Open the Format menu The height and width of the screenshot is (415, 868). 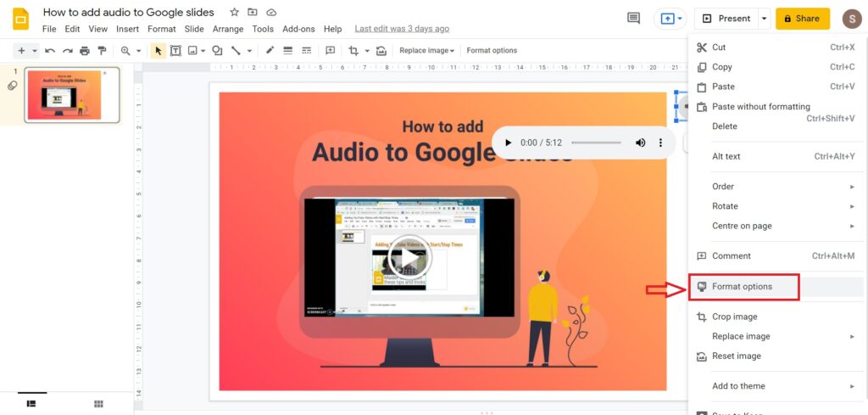[162, 29]
